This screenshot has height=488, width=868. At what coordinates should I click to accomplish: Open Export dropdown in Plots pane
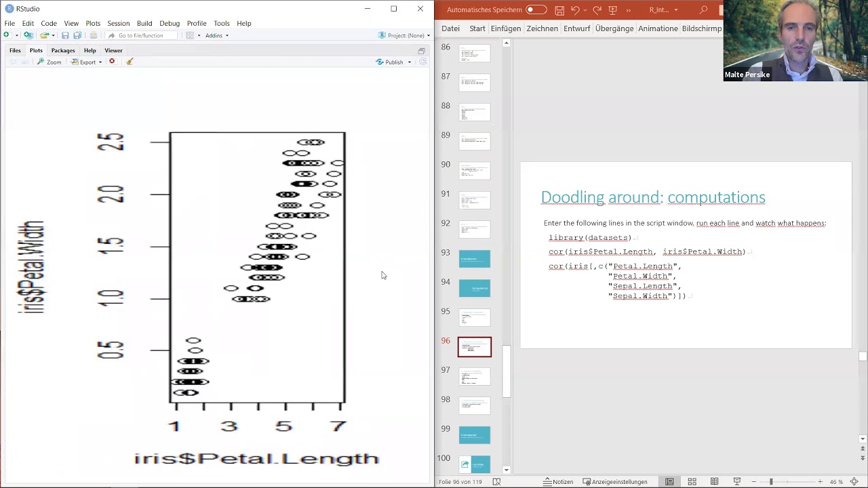click(87, 62)
